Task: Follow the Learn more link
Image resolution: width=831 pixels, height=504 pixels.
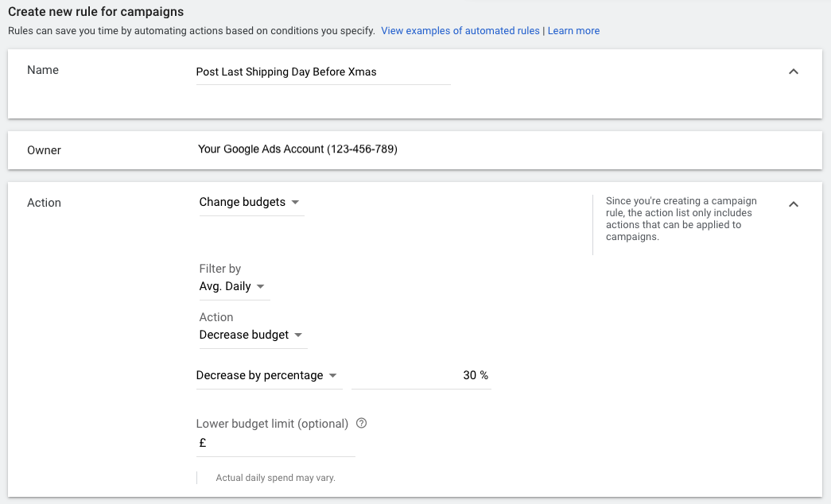Action: pyautogui.click(x=573, y=31)
